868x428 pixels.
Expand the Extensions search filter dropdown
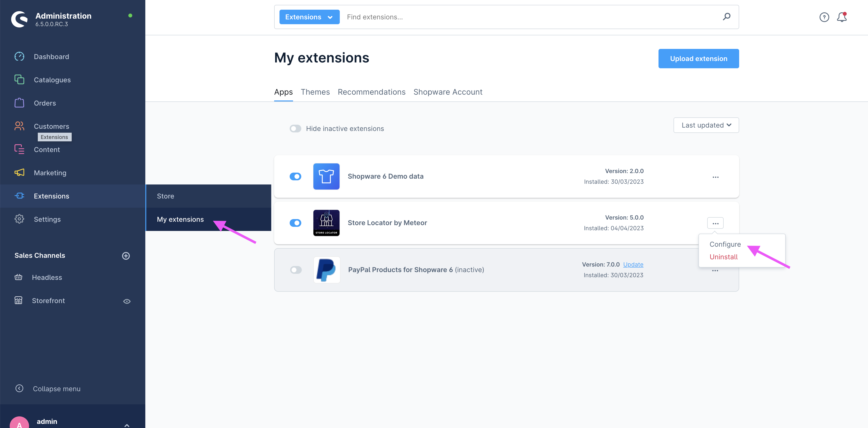309,17
